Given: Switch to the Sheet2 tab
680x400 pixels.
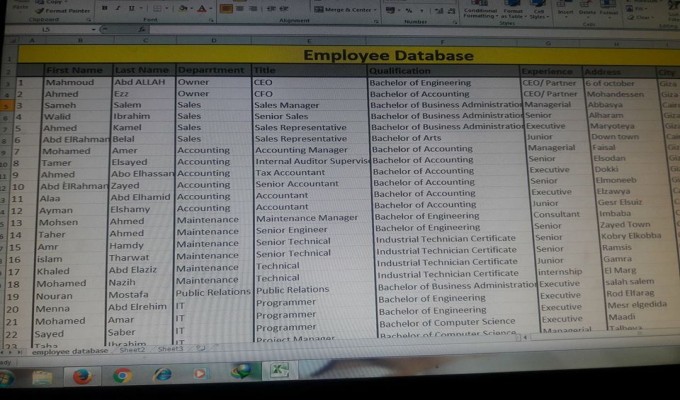Looking at the screenshot, I should [x=133, y=351].
